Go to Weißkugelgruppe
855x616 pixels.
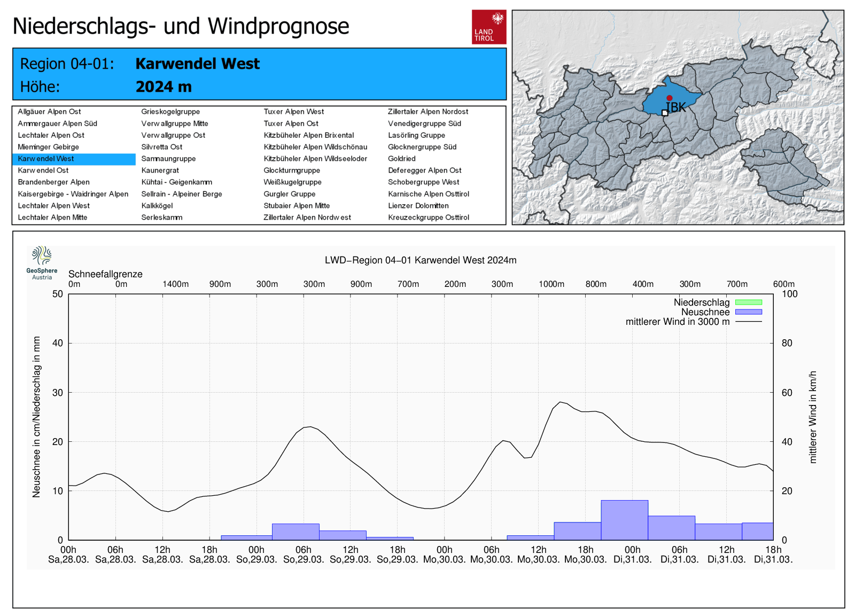[292, 182]
